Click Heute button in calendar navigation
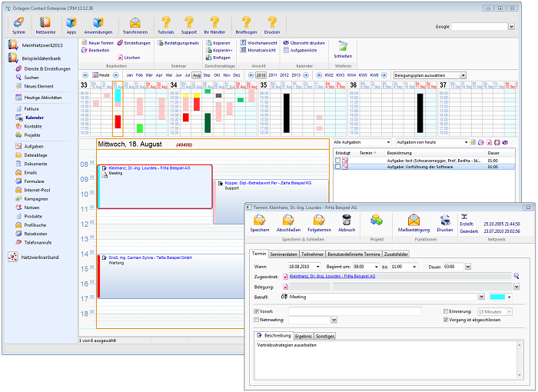Viewport: 538px width, 392px height. (101, 75)
